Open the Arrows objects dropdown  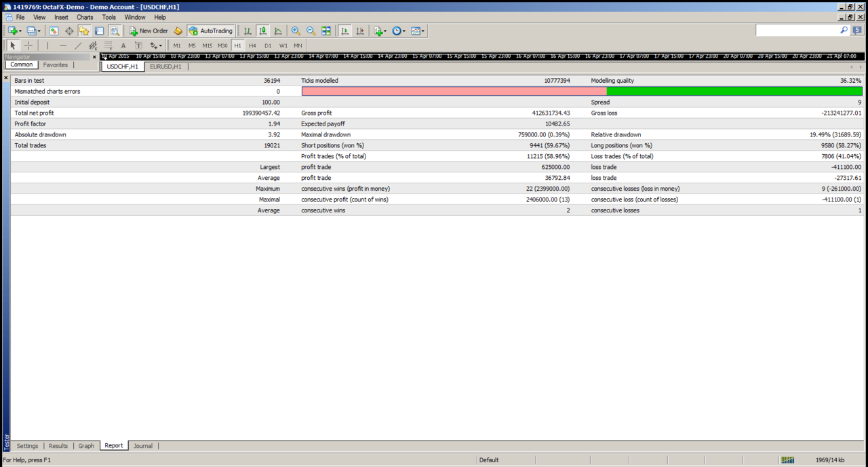pos(160,46)
